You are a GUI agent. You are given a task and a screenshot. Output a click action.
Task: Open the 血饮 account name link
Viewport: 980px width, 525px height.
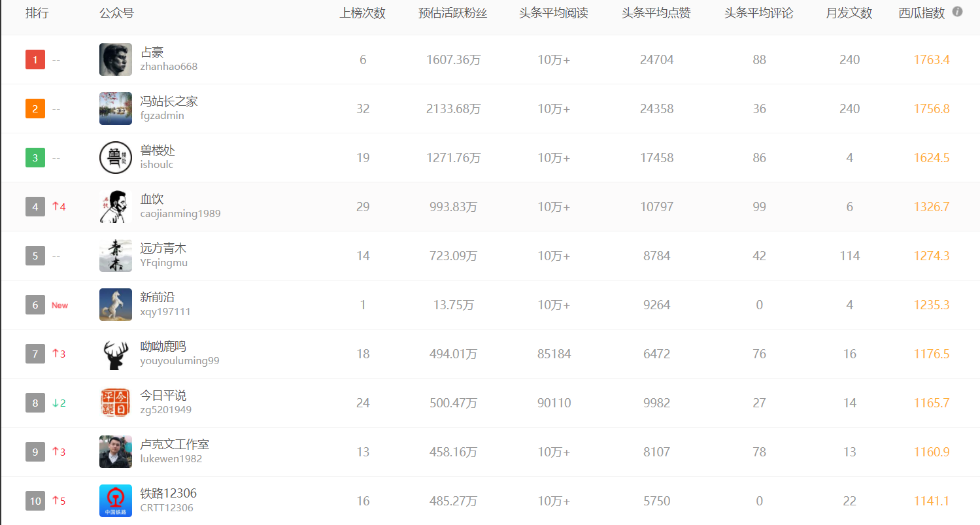coord(152,199)
